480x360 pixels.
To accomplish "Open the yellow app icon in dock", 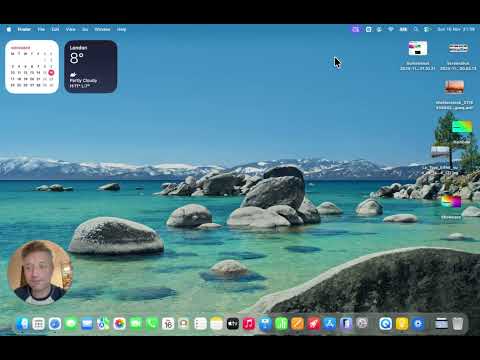I will 402,324.
